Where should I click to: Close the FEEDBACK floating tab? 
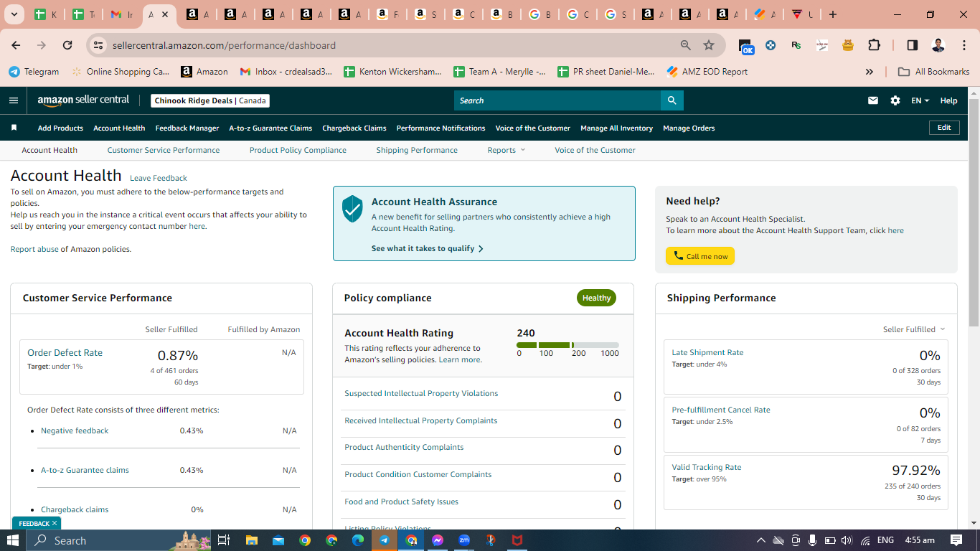point(55,524)
